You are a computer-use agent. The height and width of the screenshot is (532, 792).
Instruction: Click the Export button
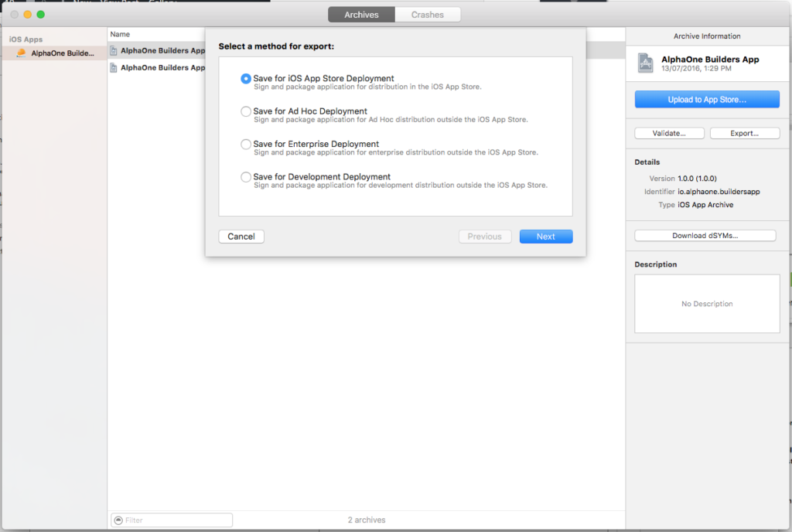point(745,133)
